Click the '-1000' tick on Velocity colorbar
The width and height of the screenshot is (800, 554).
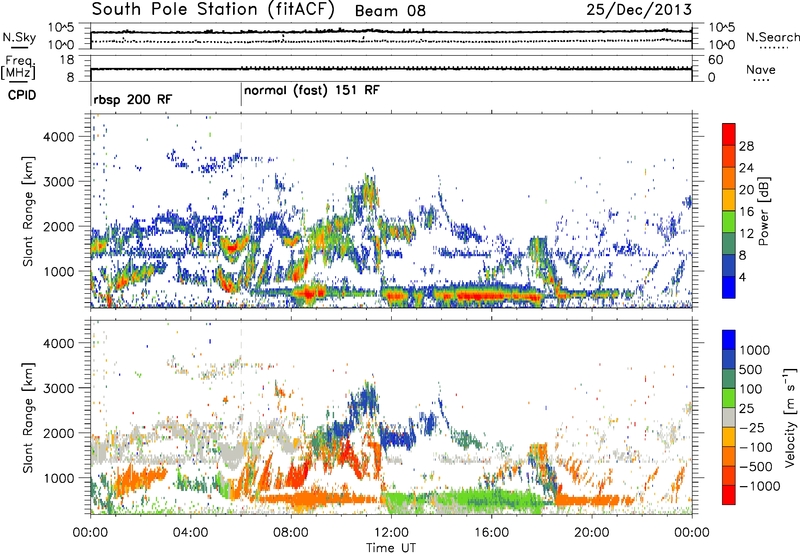[760, 486]
